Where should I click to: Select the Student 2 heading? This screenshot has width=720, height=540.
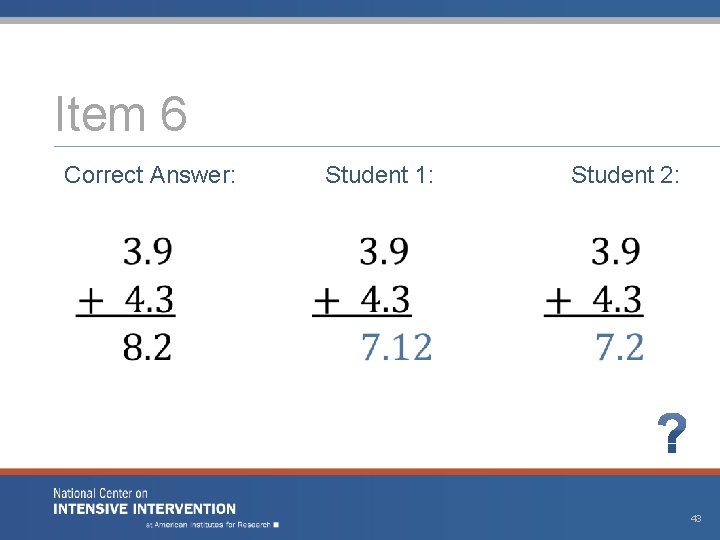[x=625, y=175]
